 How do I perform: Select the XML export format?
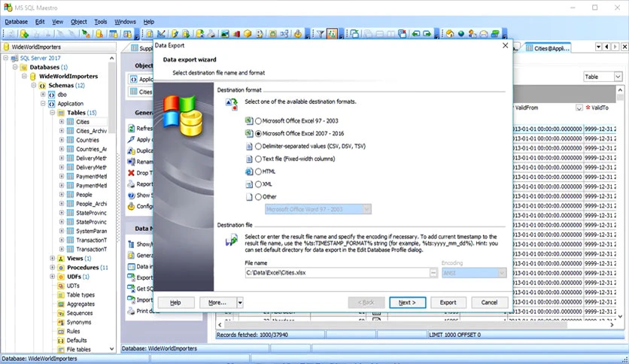pos(258,184)
